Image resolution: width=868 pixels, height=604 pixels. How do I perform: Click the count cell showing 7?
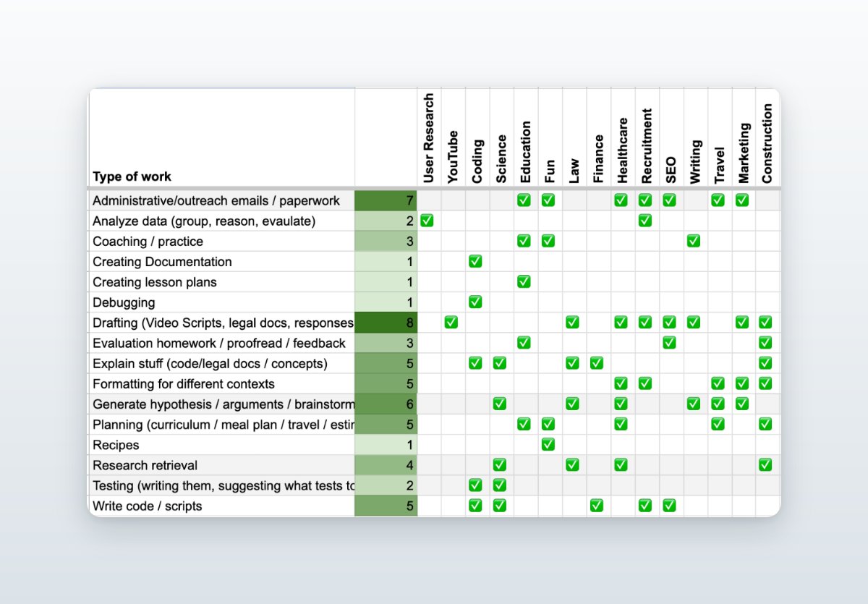[386, 200]
